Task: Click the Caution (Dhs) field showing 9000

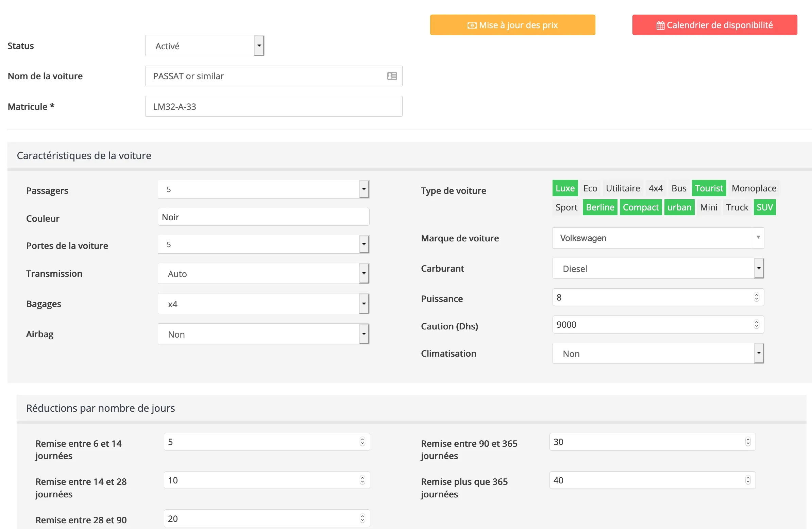Action: 658,325
